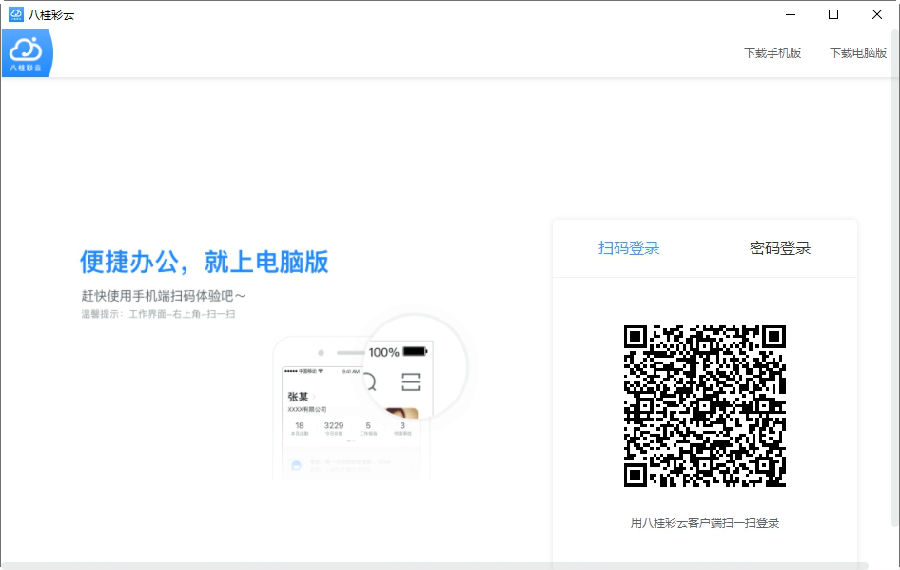This screenshot has height=570, width=900.
Task: Select the 扫码登录 tab
Action: pyautogui.click(x=629, y=249)
